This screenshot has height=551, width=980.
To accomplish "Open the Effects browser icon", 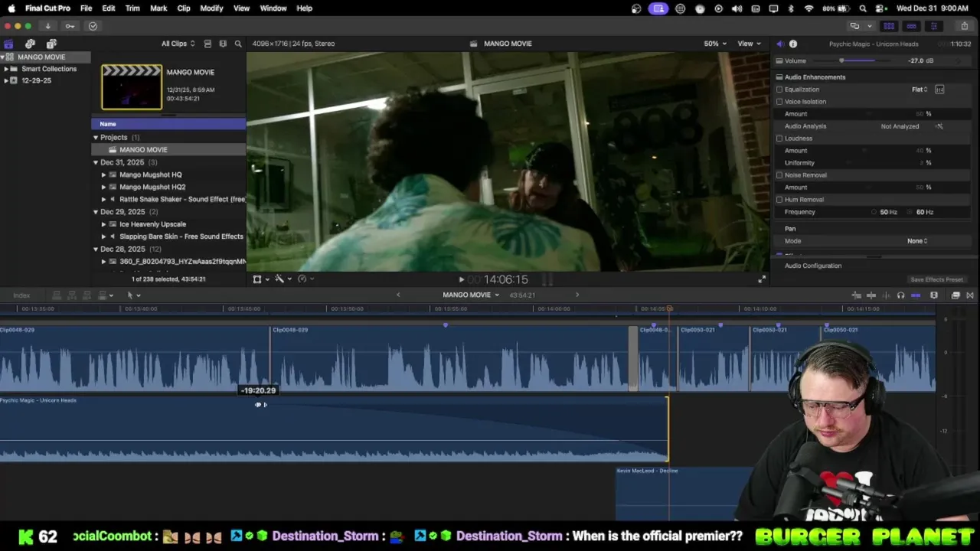I will point(955,295).
